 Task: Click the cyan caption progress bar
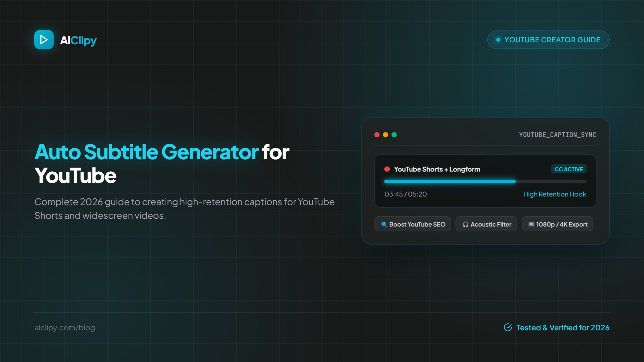point(450,182)
